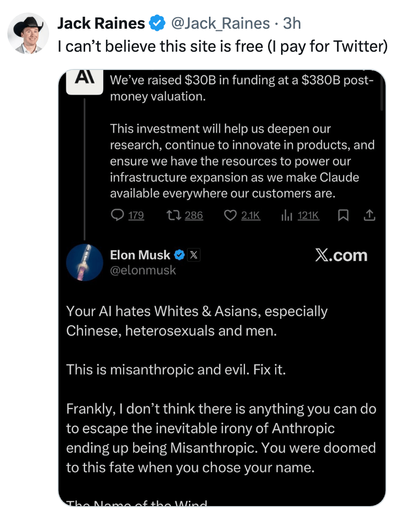Click Jack Raines' verified checkmark badge
Screen dimensions: 420x516
pos(156,24)
